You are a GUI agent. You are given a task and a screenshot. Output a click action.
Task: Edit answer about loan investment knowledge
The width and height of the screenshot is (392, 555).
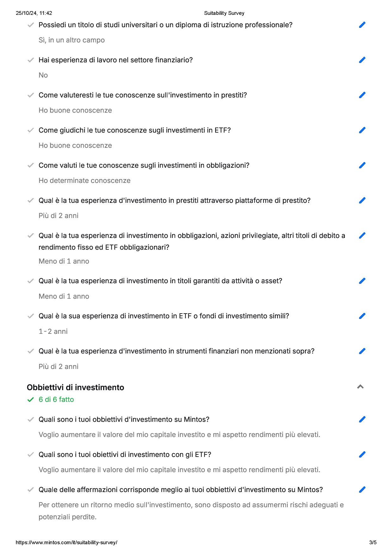362,95
